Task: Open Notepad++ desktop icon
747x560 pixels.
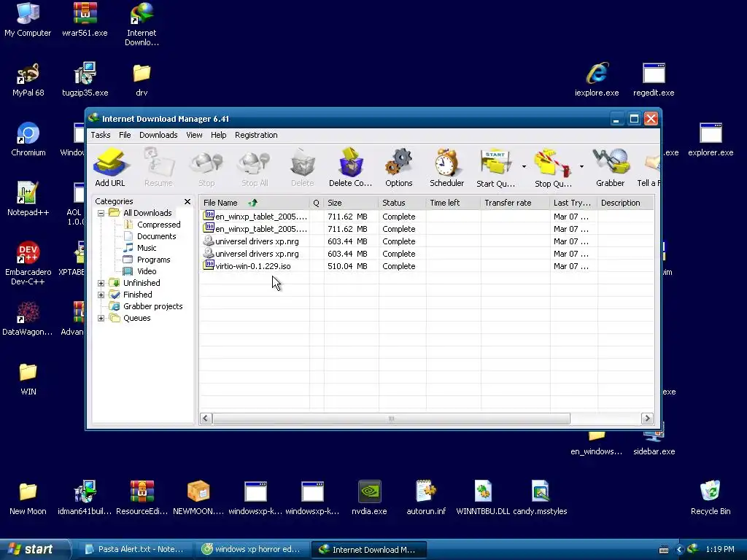Action: pos(28,199)
